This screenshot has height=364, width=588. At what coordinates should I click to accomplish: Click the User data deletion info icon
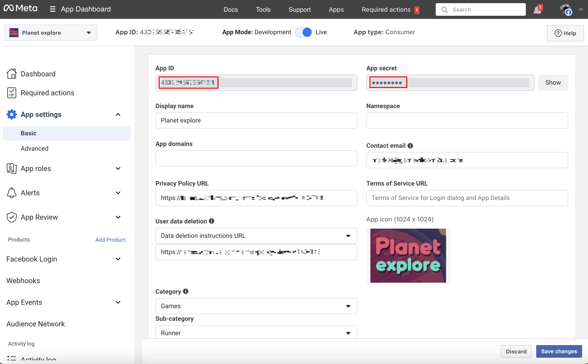[x=212, y=221]
